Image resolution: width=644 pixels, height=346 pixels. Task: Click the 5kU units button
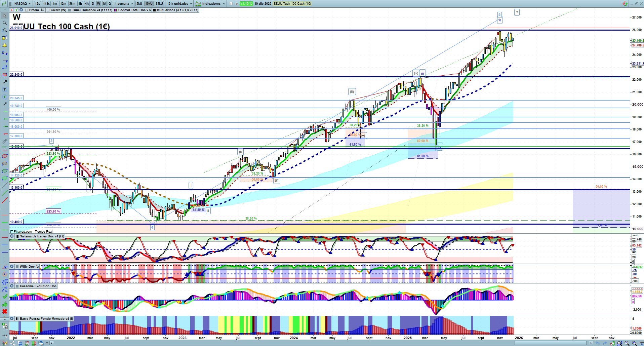[139, 4]
